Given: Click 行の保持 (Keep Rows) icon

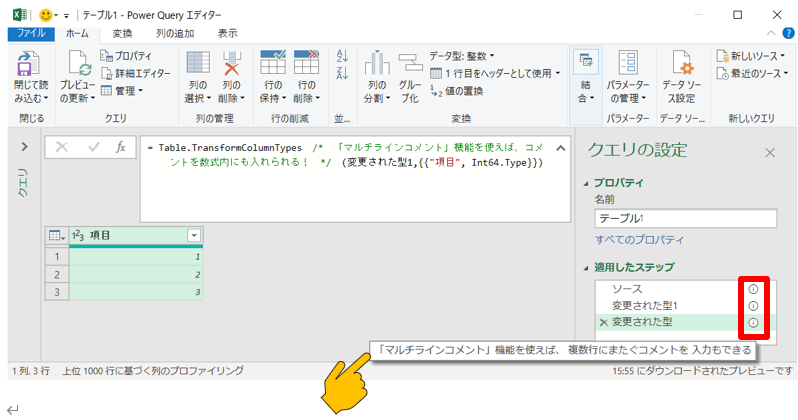Looking at the screenshot, I should (x=273, y=62).
